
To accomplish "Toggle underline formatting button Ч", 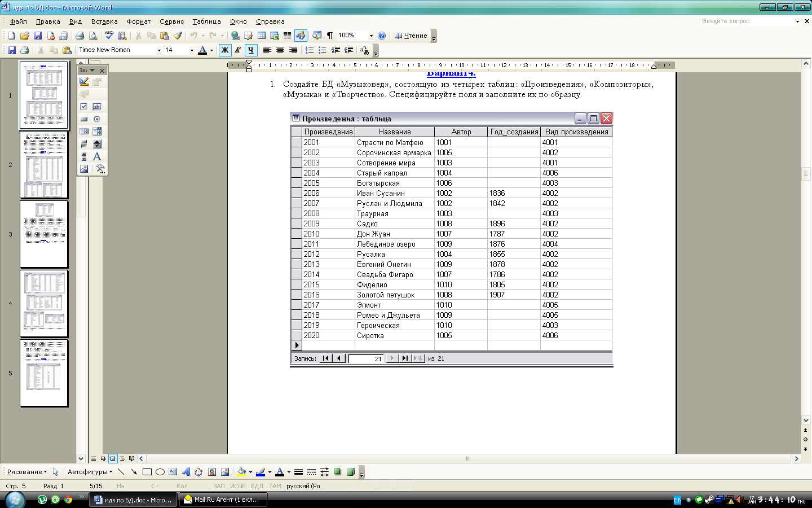I will (251, 50).
